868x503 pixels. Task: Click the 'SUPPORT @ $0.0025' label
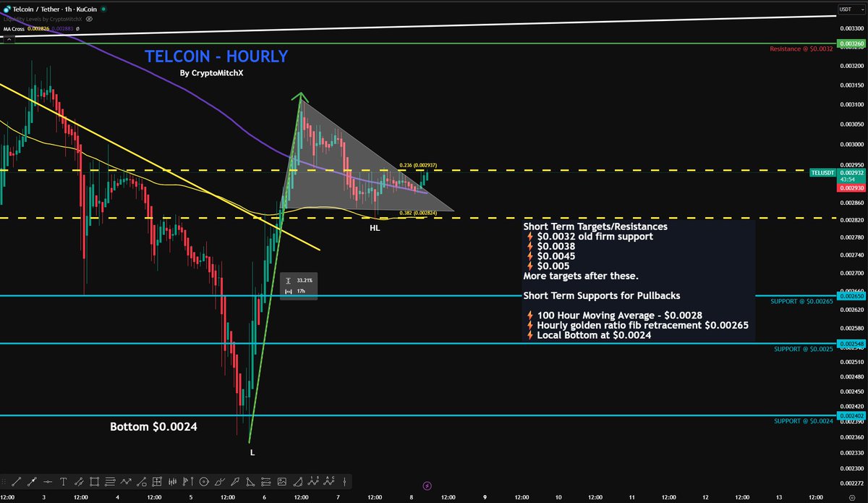pos(803,349)
